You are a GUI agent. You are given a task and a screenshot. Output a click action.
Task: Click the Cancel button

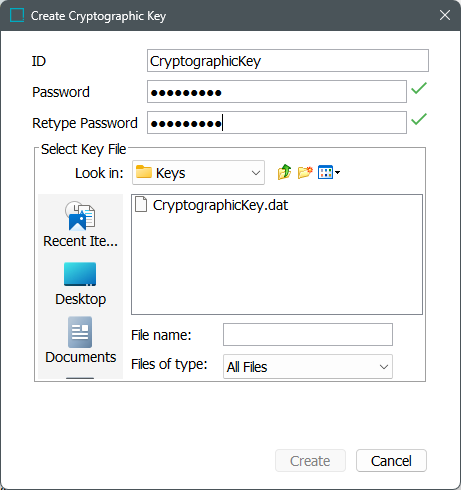[391, 461]
